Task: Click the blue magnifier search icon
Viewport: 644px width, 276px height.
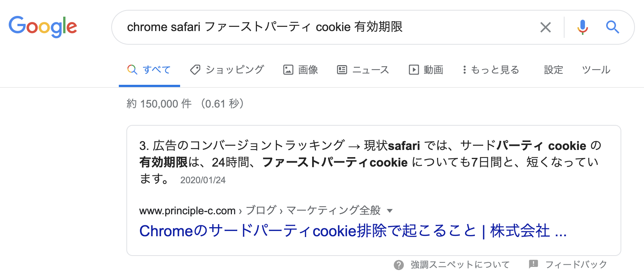Action: point(612,27)
